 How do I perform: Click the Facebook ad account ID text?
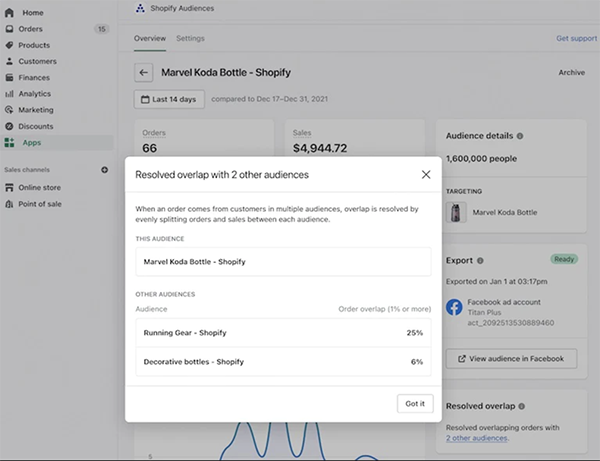(510, 323)
